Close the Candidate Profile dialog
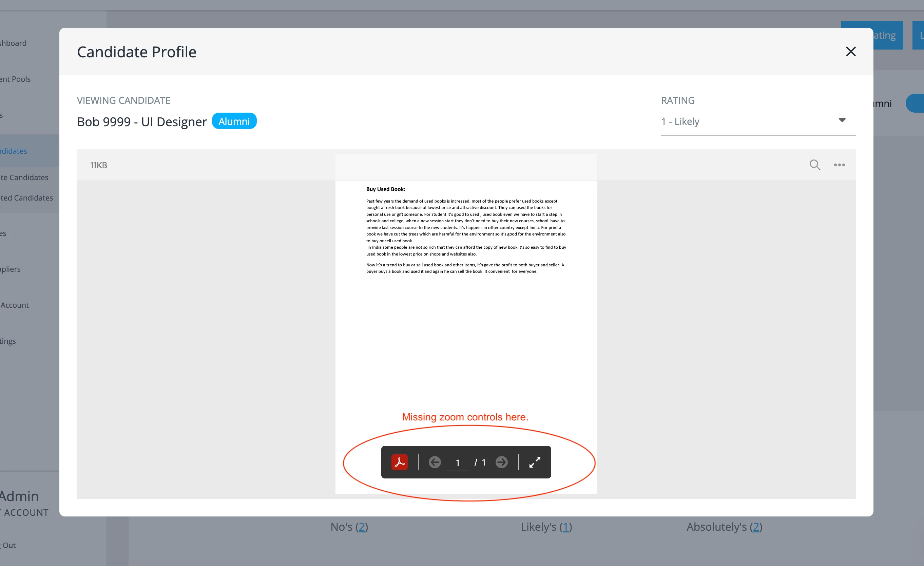 click(850, 51)
